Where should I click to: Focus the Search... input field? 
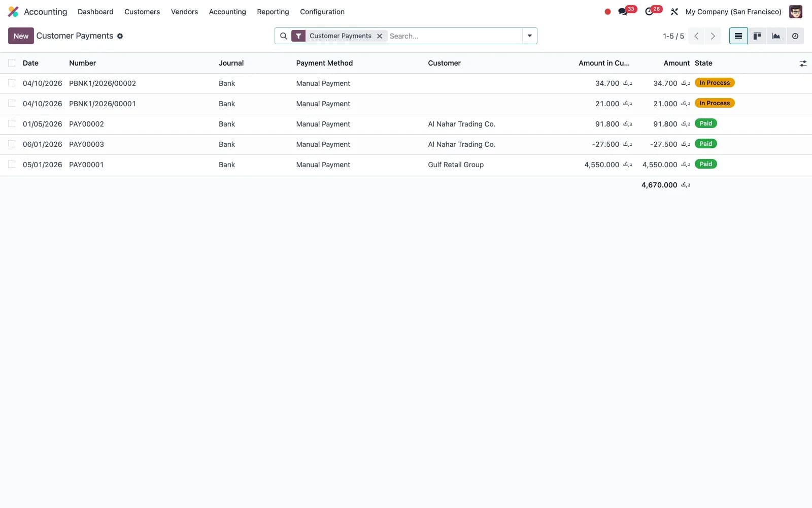(454, 36)
